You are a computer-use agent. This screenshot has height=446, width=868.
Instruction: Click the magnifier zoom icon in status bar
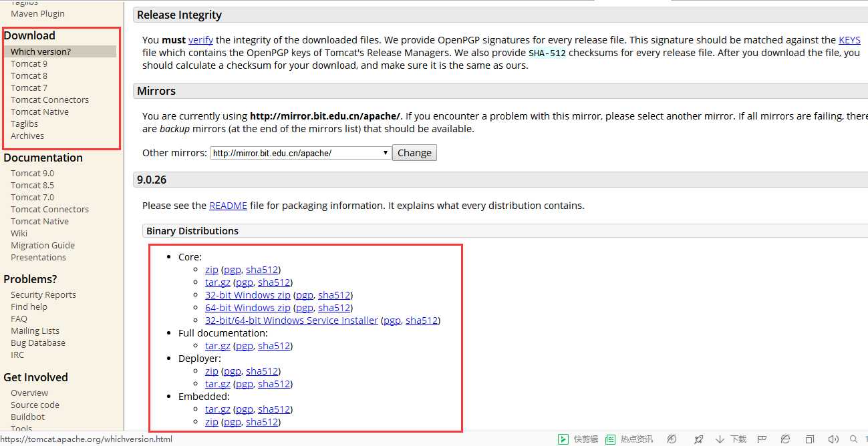853,439
